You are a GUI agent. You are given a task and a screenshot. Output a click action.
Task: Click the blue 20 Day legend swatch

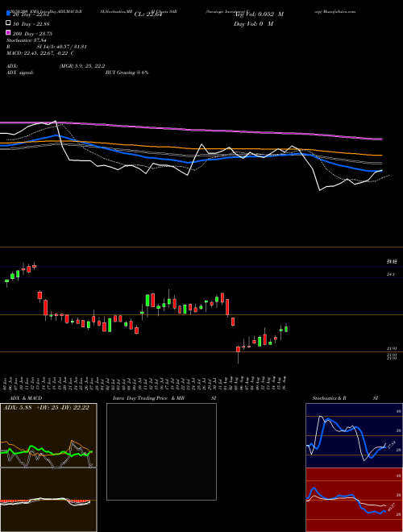pos(8,14)
